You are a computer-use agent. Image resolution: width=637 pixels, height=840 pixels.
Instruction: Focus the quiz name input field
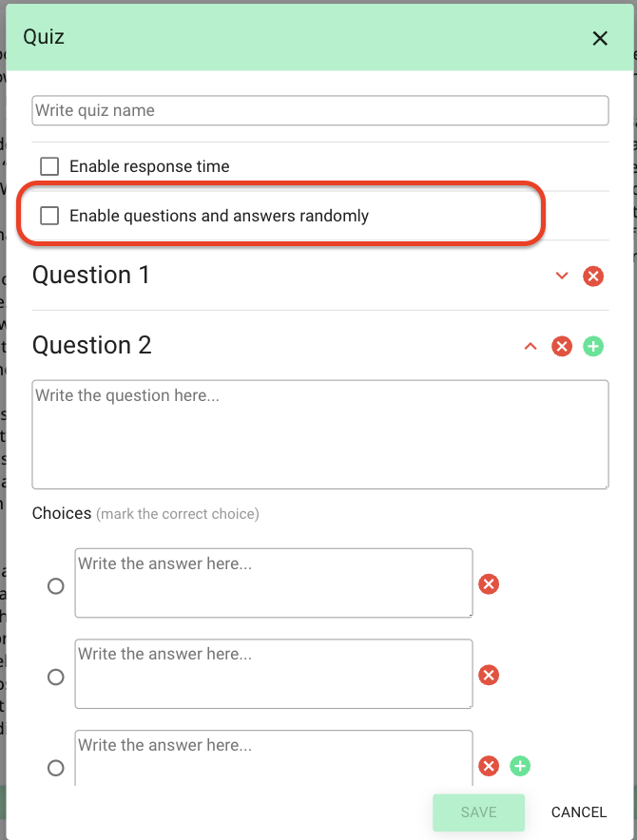320,110
